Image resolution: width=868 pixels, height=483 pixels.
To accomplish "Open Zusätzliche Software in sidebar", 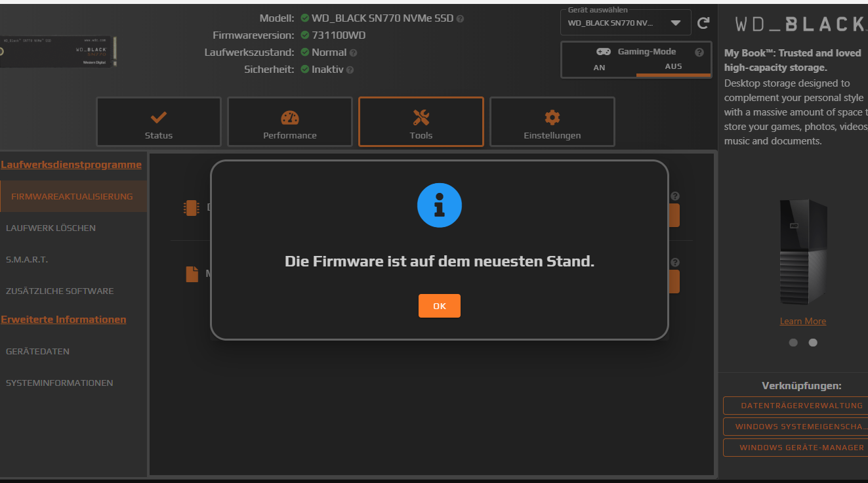I will click(73, 291).
